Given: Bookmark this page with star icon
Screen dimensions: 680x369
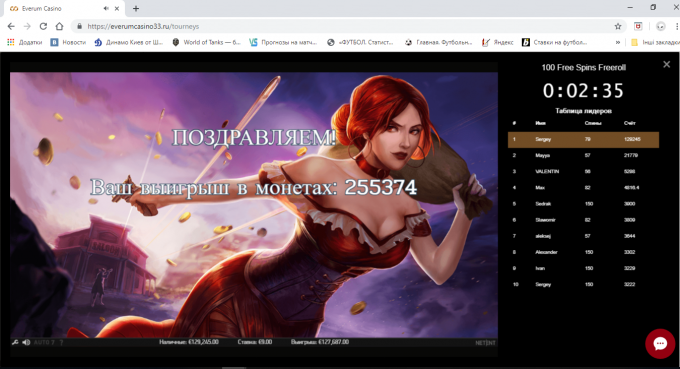Looking at the screenshot, I should point(618,26).
